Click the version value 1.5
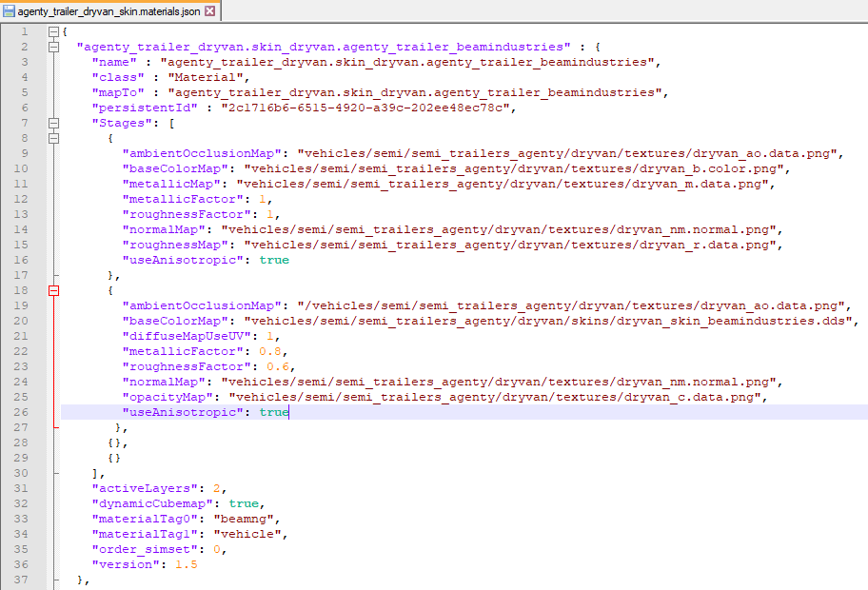 187,564
